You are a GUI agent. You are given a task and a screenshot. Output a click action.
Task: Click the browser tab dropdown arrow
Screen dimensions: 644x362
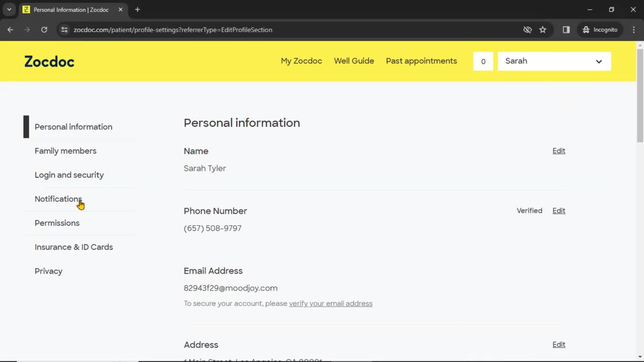(9, 9)
